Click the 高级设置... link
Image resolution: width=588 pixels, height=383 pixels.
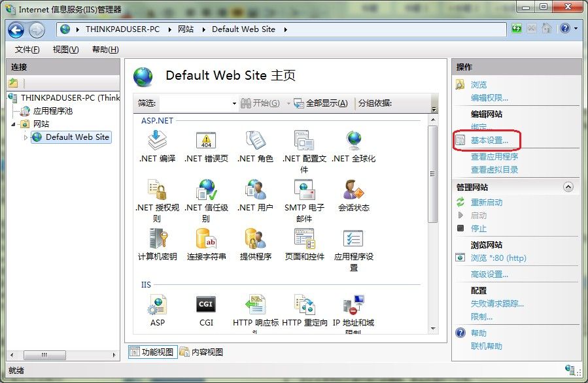click(489, 275)
